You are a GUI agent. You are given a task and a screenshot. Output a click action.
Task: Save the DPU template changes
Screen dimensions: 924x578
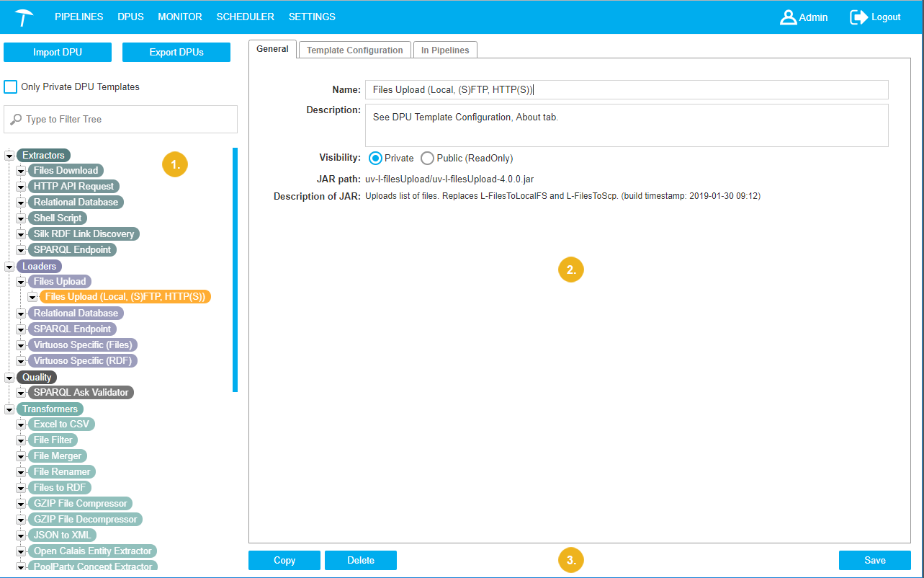coord(874,560)
